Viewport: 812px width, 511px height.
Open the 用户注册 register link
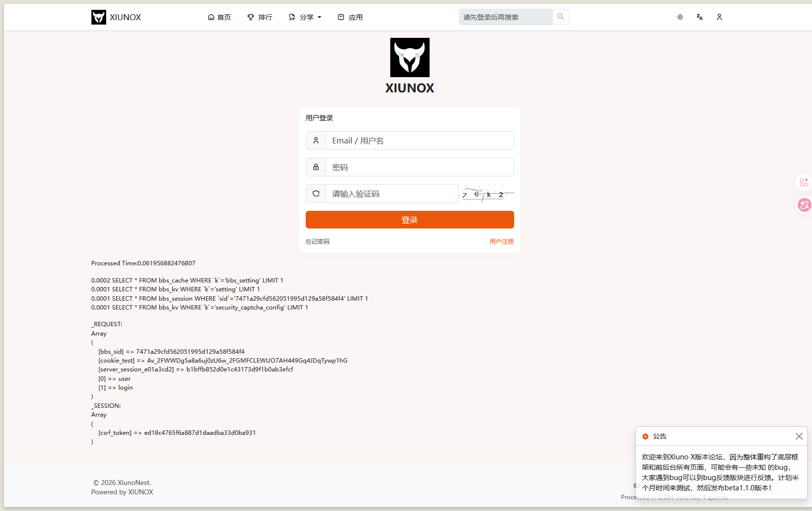point(502,242)
